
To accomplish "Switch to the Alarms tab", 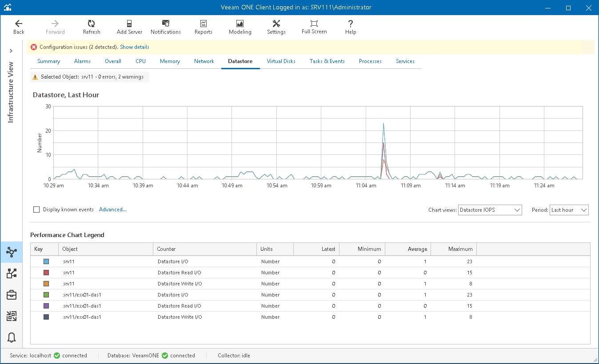I will [x=82, y=61].
